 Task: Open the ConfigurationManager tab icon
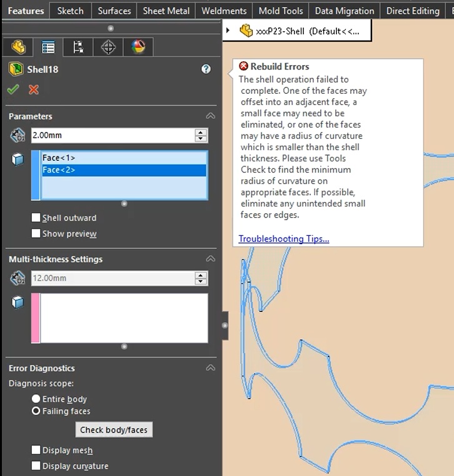coord(78,48)
